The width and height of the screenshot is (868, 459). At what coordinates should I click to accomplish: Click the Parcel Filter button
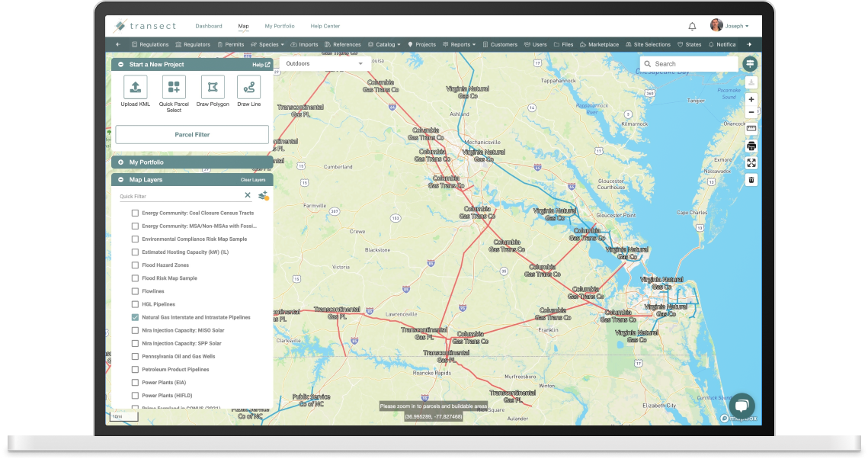click(192, 134)
